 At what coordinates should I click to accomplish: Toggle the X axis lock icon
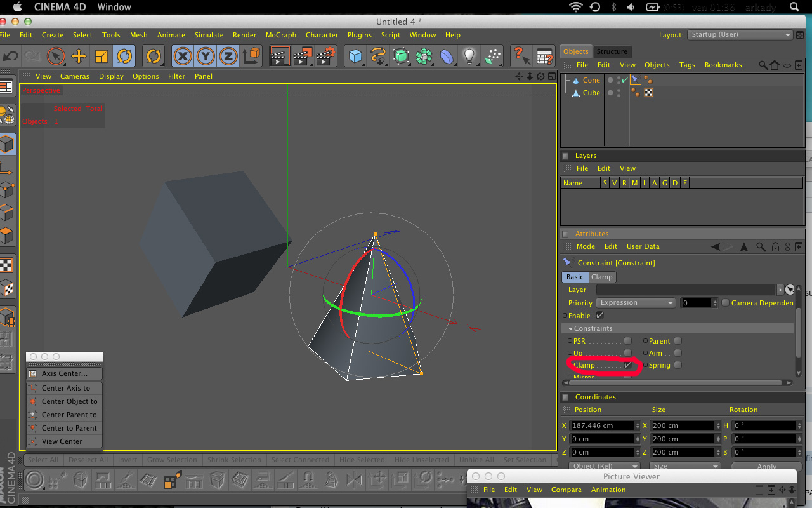pos(183,56)
